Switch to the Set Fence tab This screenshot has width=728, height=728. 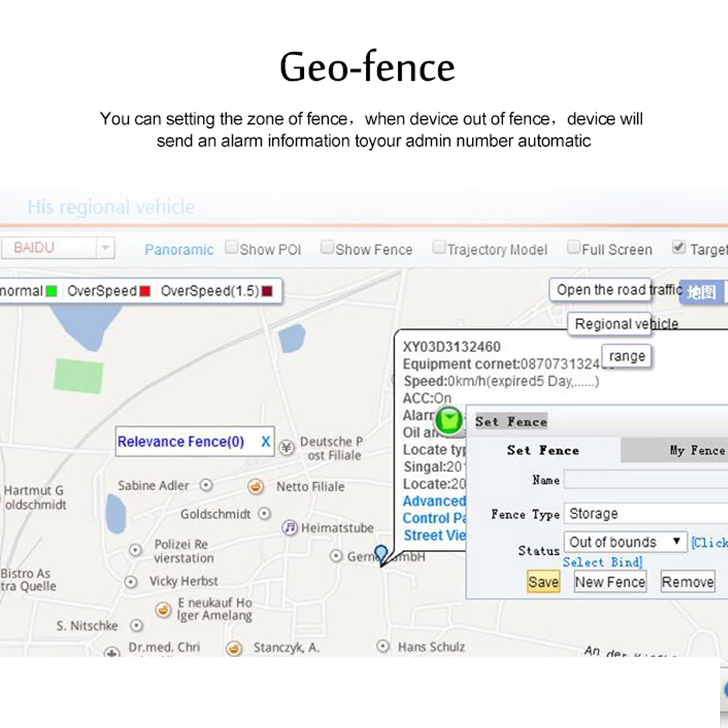(x=543, y=450)
